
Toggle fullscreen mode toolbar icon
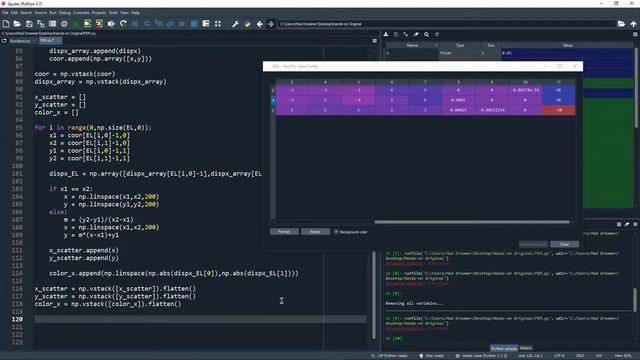point(218,24)
